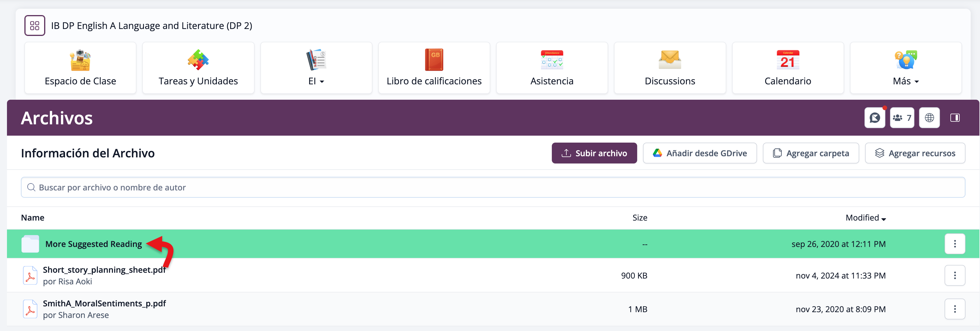Open Calendario calendar tile

tap(788, 68)
